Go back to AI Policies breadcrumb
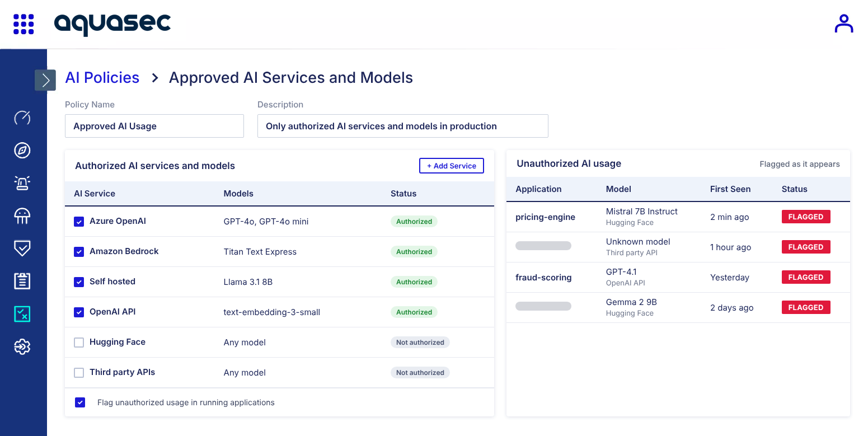The image size is (868, 436). (102, 78)
